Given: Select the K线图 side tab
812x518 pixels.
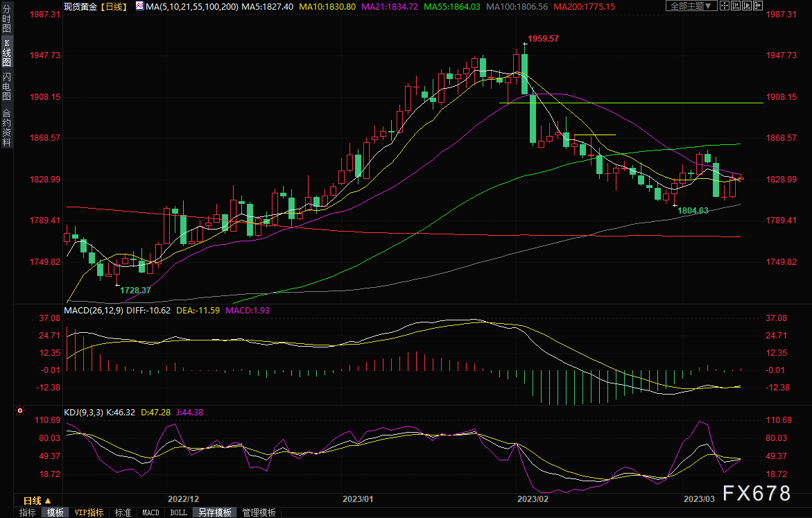Looking at the screenshot, I should pyautogui.click(x=7, y=52).
